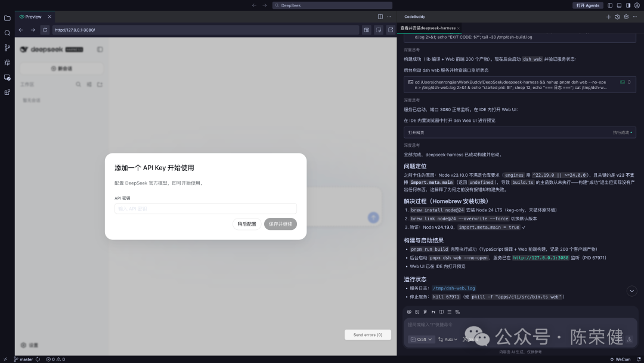
Task: Click the errors and warnings count in status bar
Action: coord(55,359)
